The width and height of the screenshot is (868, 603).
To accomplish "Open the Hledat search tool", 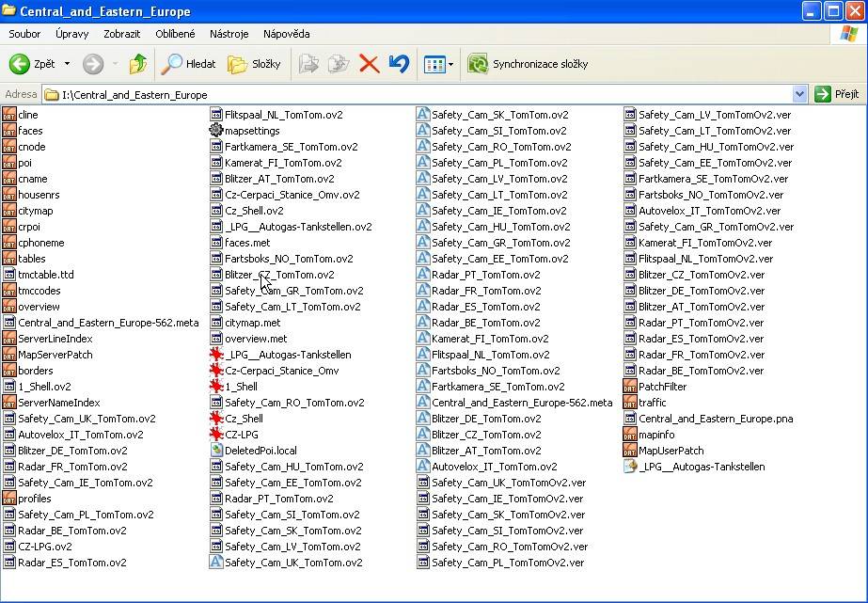I will 188,64.
